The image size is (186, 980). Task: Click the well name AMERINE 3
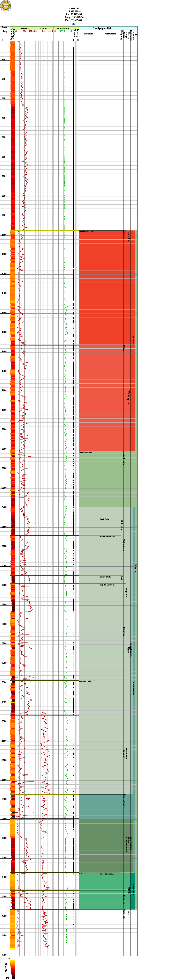75,8
